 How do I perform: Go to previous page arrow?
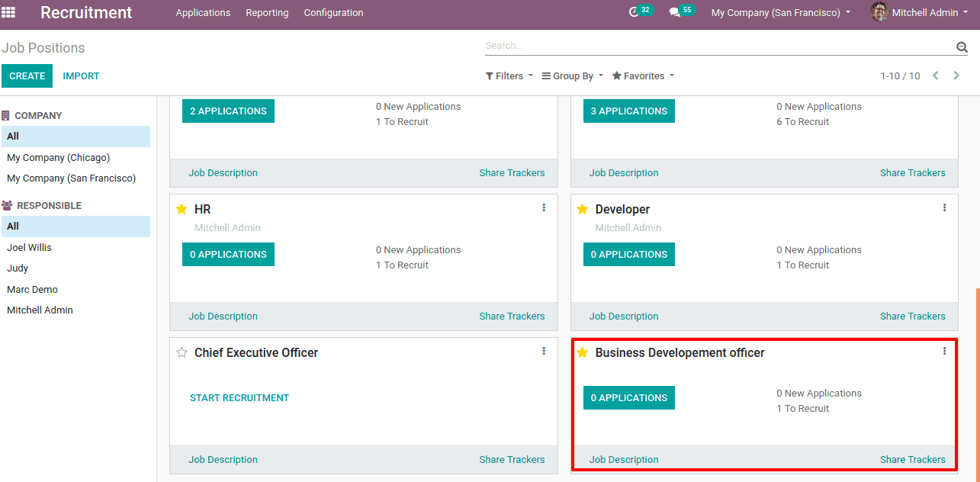tap(936, 76)
